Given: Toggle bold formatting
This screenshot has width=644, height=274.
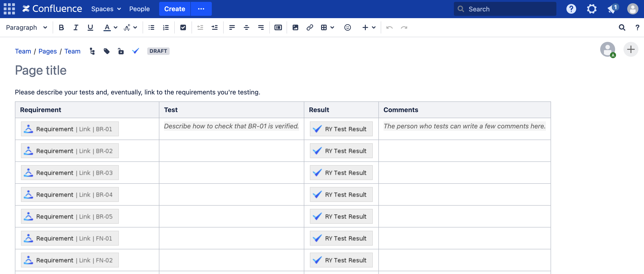Looking at the screenshot, I should (61, 27).
